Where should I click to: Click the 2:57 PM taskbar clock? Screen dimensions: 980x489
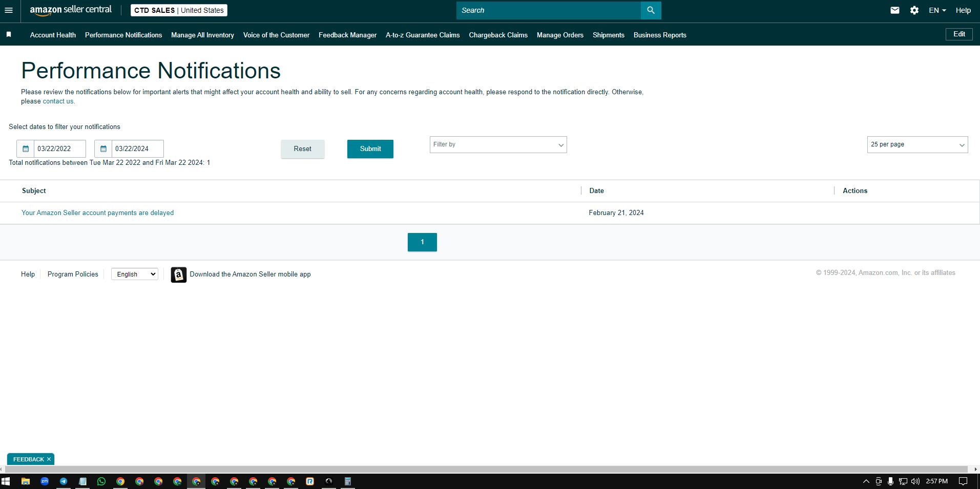937,481
